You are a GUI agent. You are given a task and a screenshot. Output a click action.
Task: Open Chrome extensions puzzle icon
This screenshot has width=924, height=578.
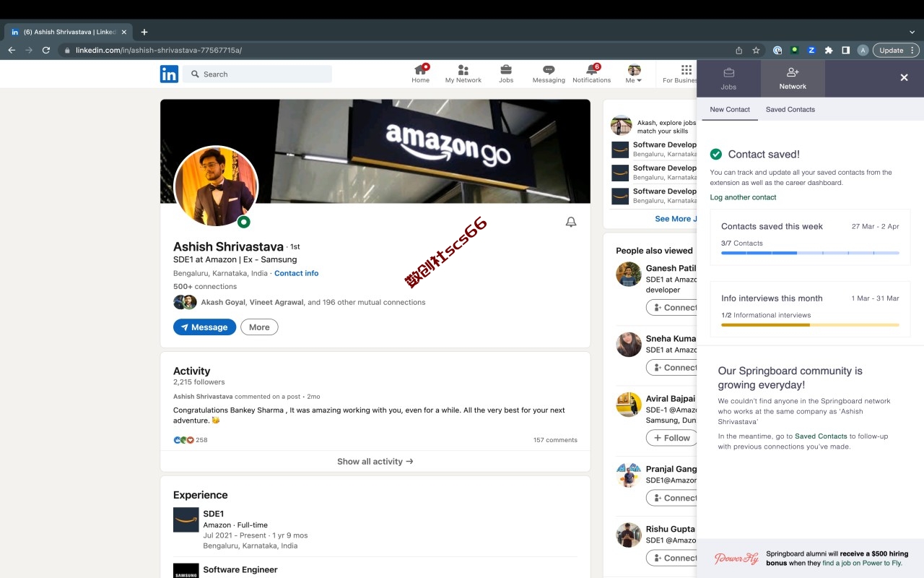829,50
